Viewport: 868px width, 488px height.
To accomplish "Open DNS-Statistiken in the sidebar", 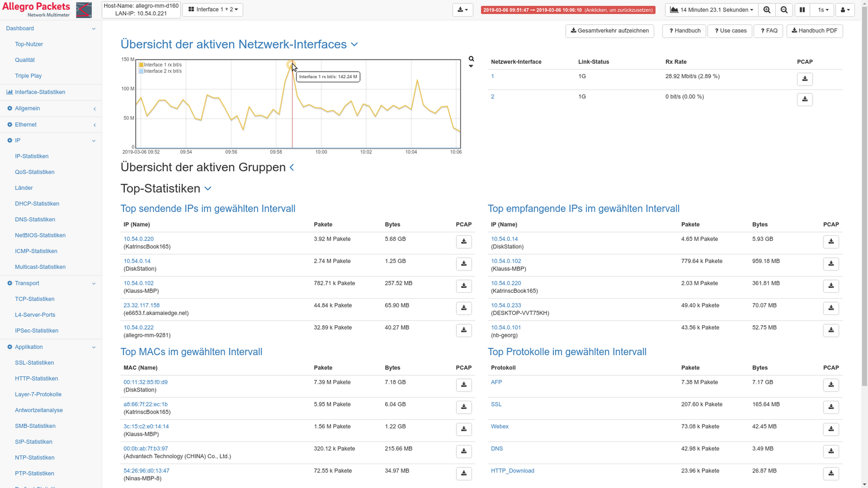I will [35, 220].
